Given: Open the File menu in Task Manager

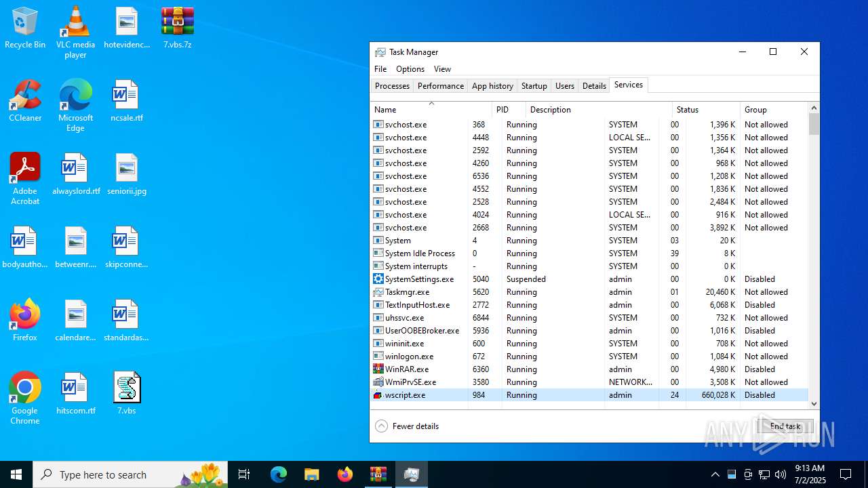Looking at the screenshot, I should [380, 69].
